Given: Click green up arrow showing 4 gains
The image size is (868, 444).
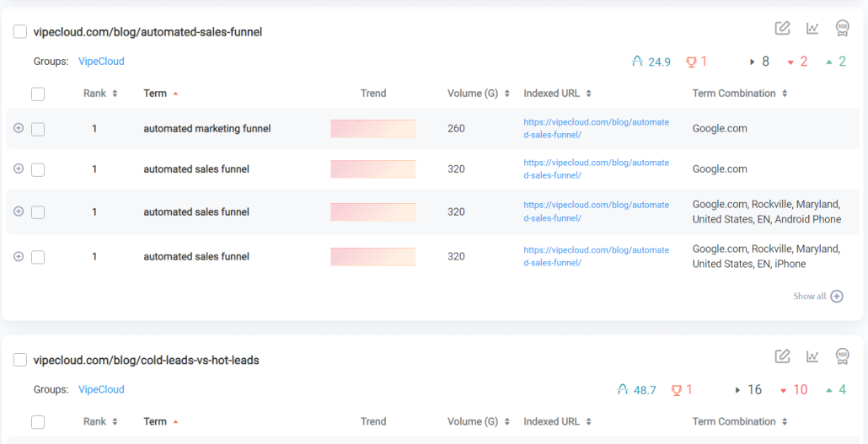Looking at the screenshot, I should 828,390.
